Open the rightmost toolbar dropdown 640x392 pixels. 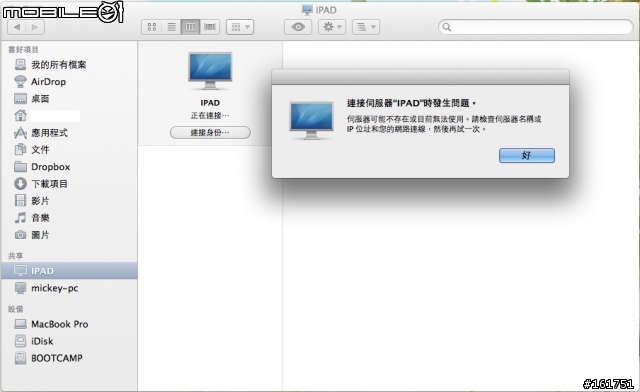click(366, 27)
